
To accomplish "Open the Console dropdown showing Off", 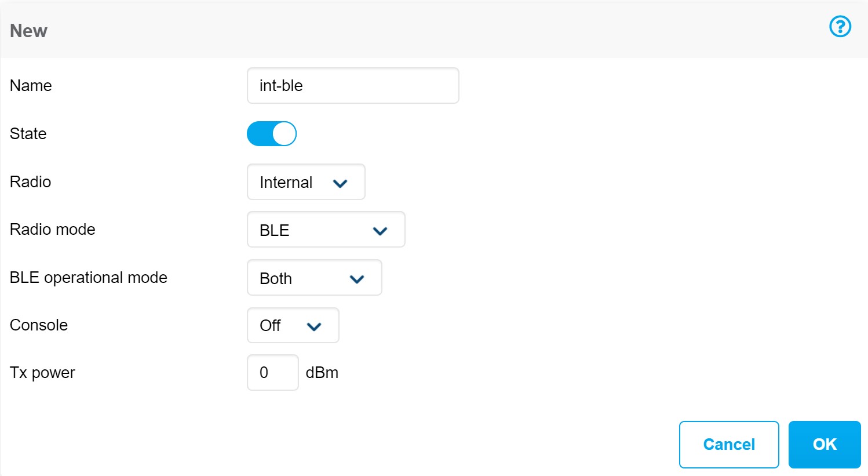I will (x=293, y=325).
